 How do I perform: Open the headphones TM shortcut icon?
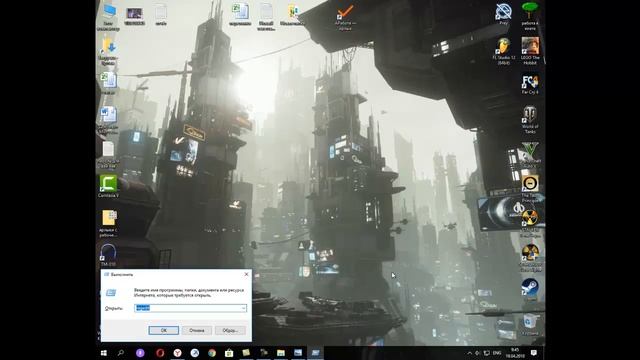pyautogui.click(x=108, y=255)
